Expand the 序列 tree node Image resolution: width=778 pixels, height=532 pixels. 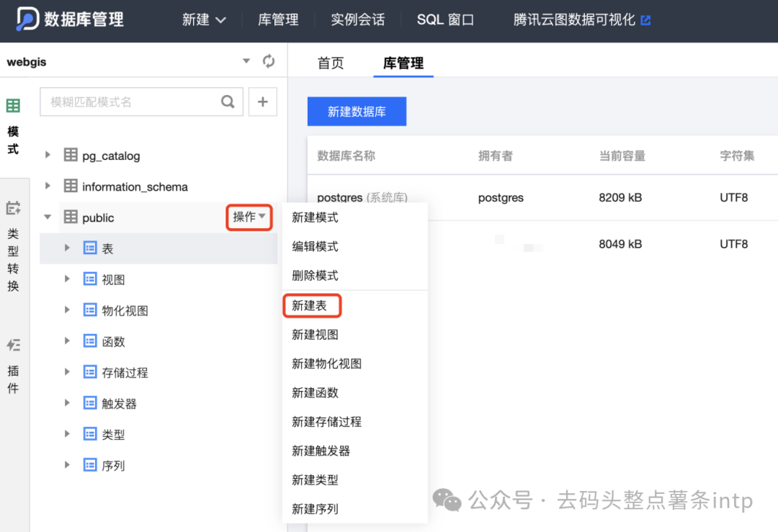coord(66,465)
